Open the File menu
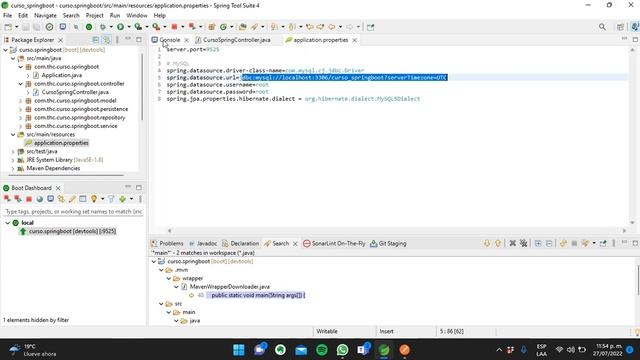Image resolution: width=640 pixels, height=360 pixels. 7,16
